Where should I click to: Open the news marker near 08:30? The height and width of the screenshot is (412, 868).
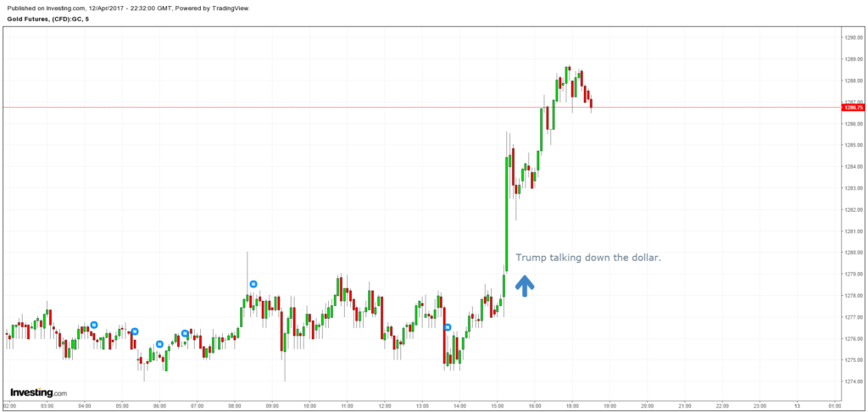coord(253,284)
